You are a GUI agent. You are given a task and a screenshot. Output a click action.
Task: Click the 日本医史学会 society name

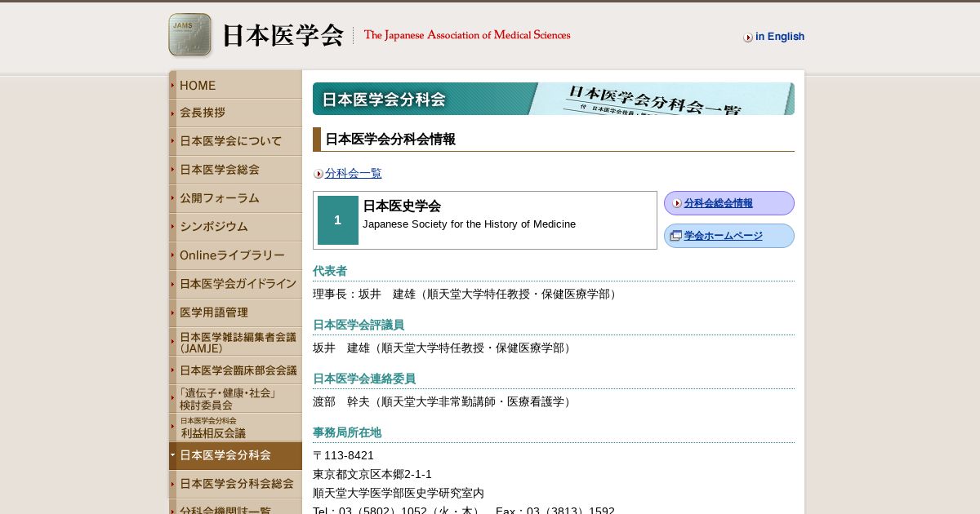pyautogui.click(x=402, y=206)
